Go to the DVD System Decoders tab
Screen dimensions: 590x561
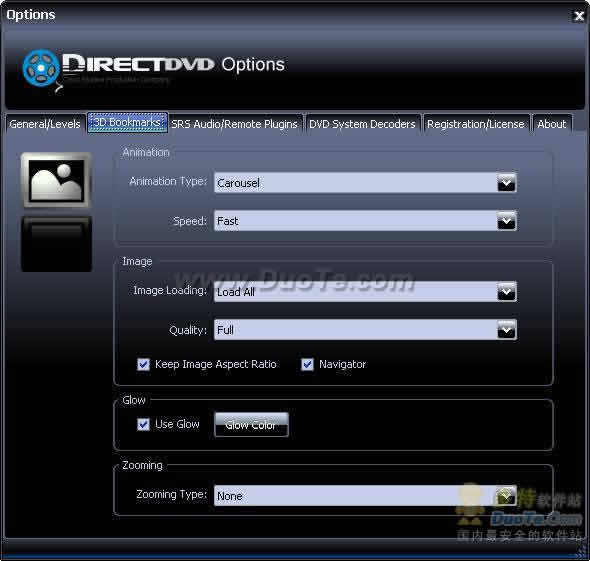[x=362, y=124]
